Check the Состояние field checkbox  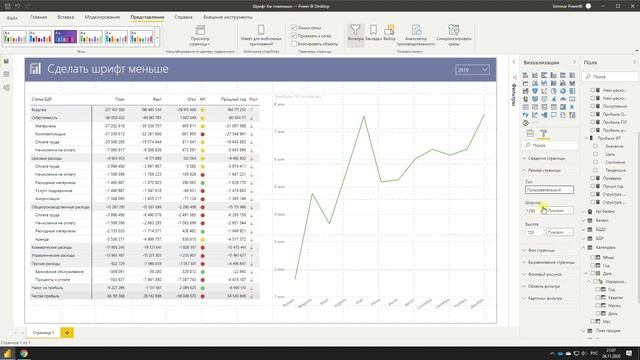click(596, 162)
